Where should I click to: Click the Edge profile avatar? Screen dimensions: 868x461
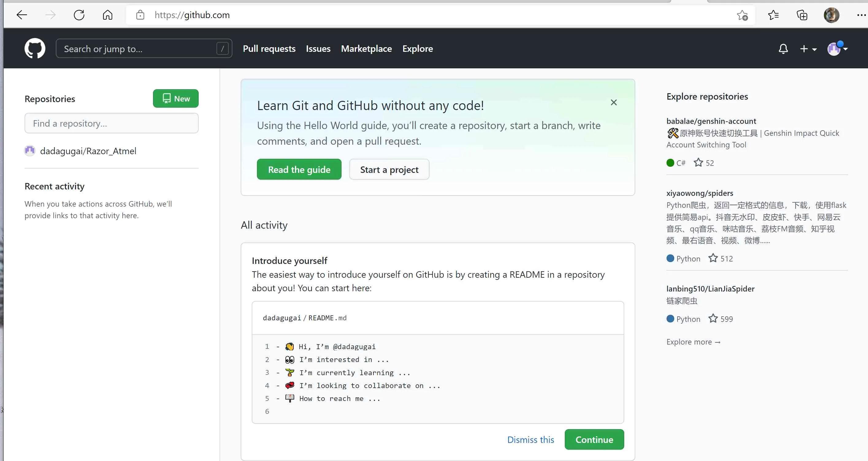coord(831,15)
